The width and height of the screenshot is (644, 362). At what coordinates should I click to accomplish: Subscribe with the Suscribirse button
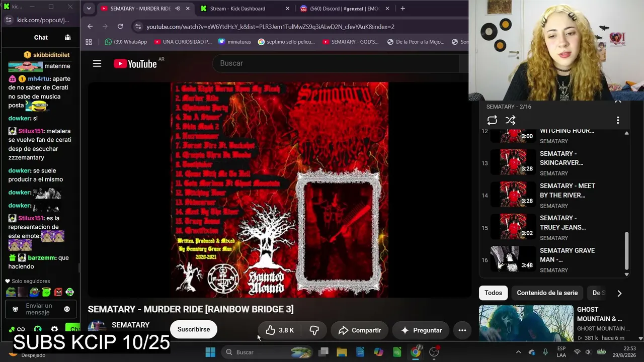click(x=194, y=329)
